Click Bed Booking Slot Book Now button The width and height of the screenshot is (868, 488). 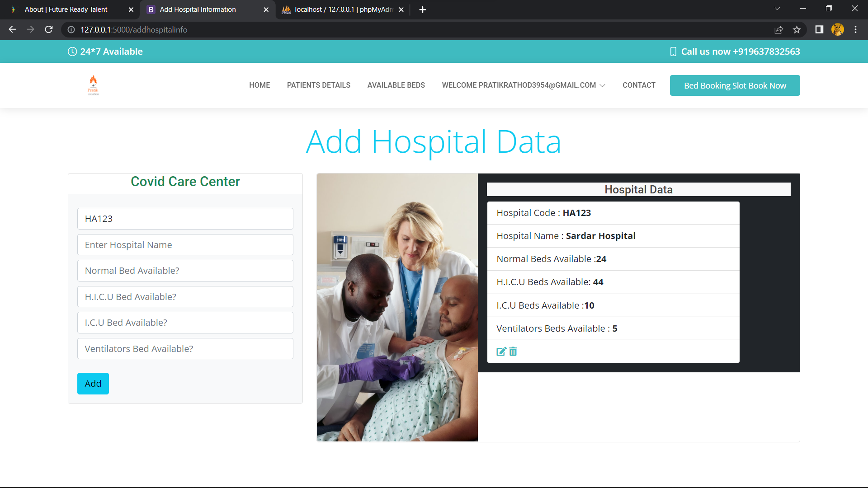735,85
